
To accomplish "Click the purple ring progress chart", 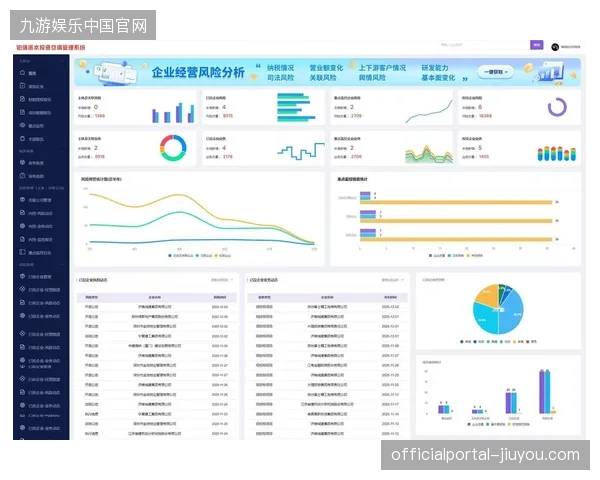I will pyautogui.click(x=557, y=107).
